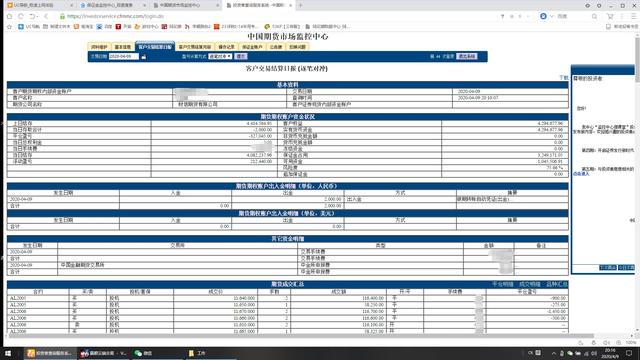Switch to the UC导航 browser tab
This screenshot has width=640, height=360.
tap(39, 5)
